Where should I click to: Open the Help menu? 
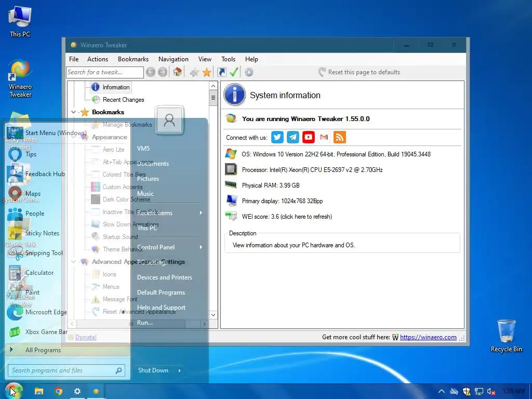(x=251, y=59)
